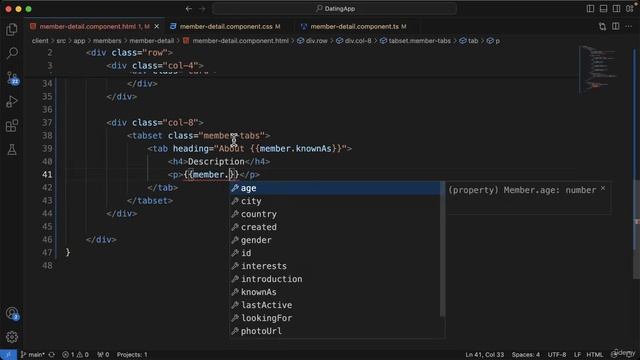
Task: Change indentation via 'Spaces: 4'
Action: [526, 355]
